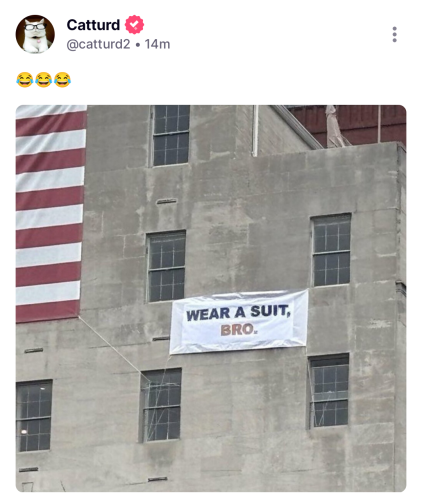The height and width of the screenshot is (500, 422).
Task: Click the window below the banner's left end
Action: (x=161, y=405)
